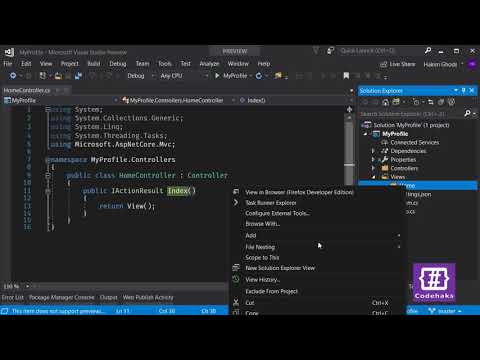Click Solution Explorer Home icon

385,102
